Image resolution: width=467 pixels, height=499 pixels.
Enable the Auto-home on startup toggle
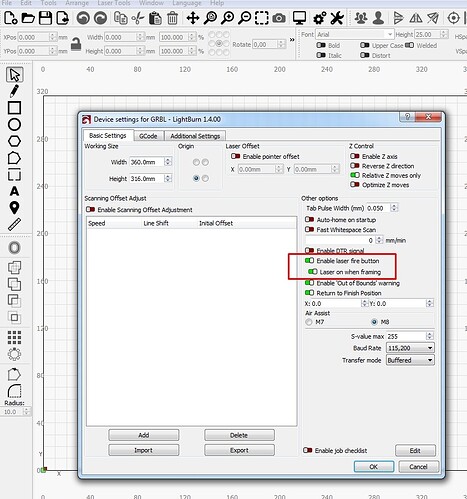click(309, 220)
